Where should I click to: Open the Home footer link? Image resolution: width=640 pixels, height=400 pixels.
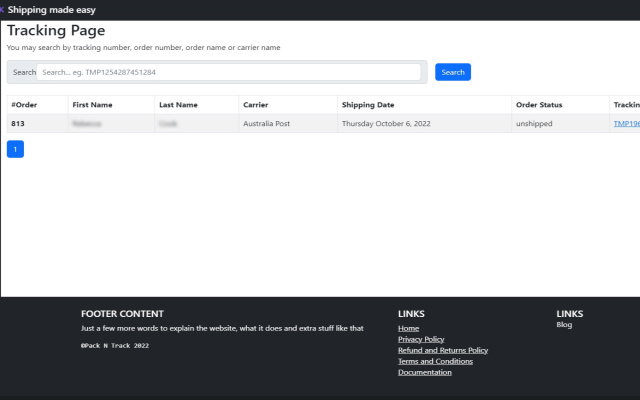408,328
